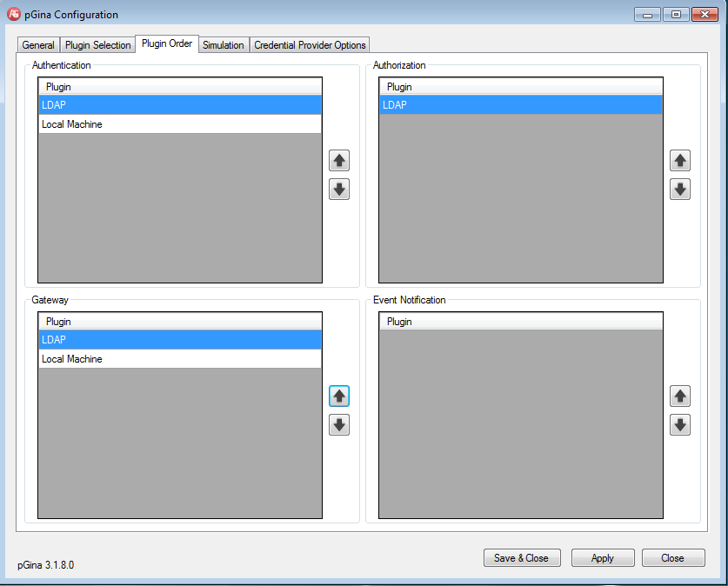This screenshot has width=728, height=586.
Task: Click Plugin column header in Event Notification
Action: click(521, 322)
